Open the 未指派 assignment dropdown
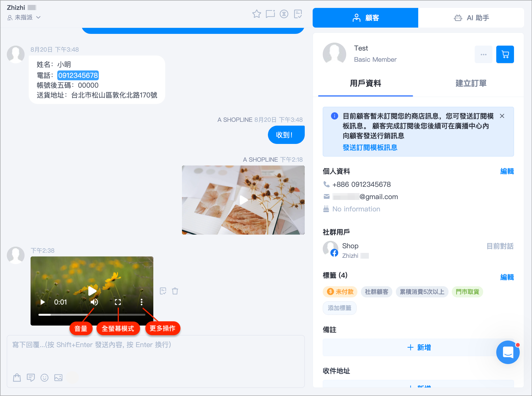Screen dimensions: 532x396 point(24,17)
